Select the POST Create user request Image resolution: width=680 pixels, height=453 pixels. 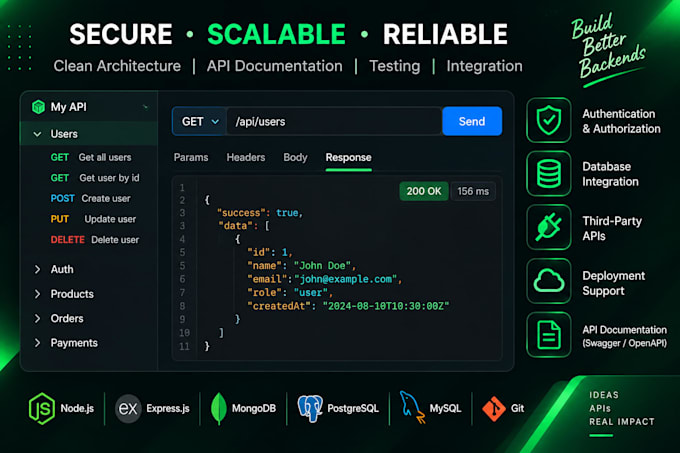pyautogui.click(x=90, y=198)
